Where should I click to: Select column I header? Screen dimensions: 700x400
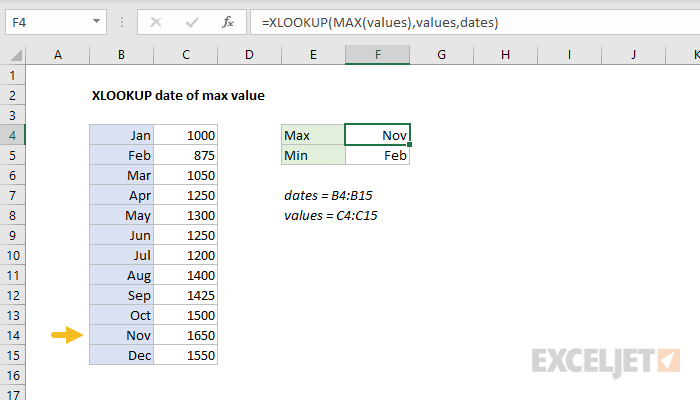tap(569, 55)
